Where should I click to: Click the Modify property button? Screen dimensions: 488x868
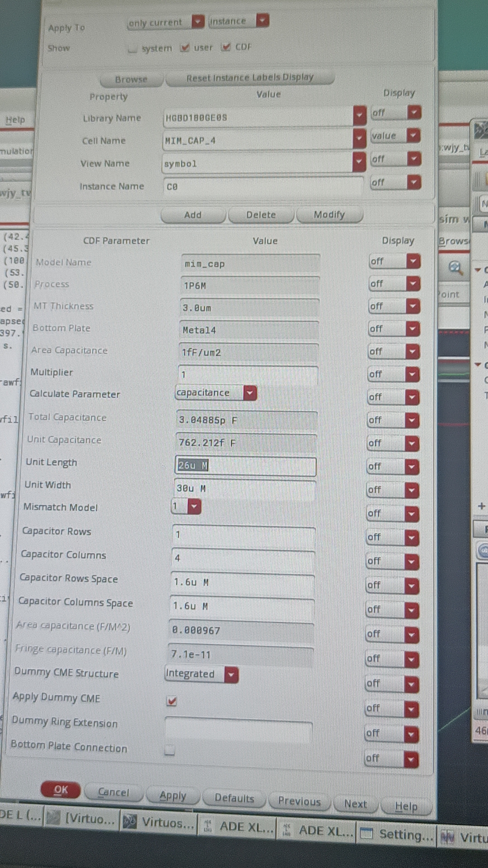[x=329, y=214]
